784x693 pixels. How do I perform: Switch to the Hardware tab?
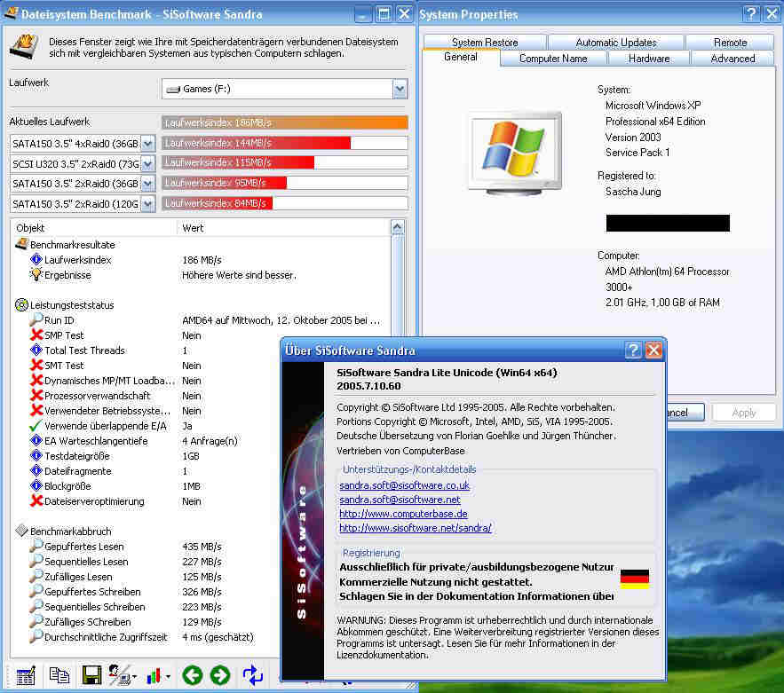tap(649, 58)
